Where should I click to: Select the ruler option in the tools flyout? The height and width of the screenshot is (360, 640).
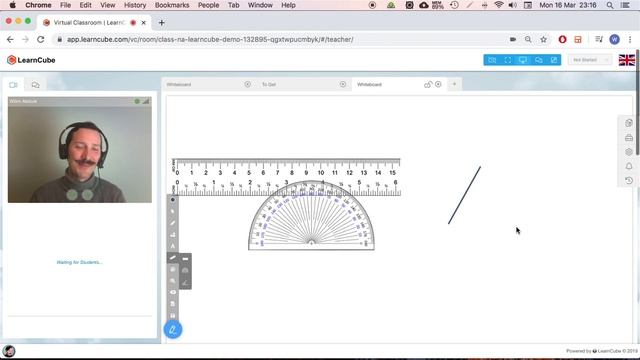(185, 258)
